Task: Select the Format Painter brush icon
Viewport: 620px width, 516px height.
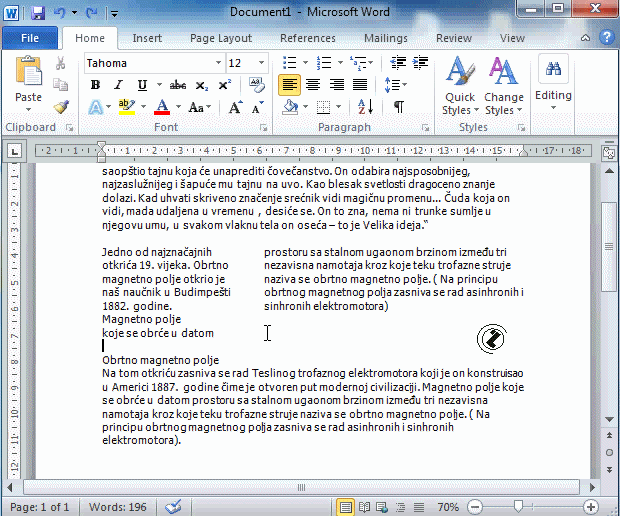Action: click(61, 106)
